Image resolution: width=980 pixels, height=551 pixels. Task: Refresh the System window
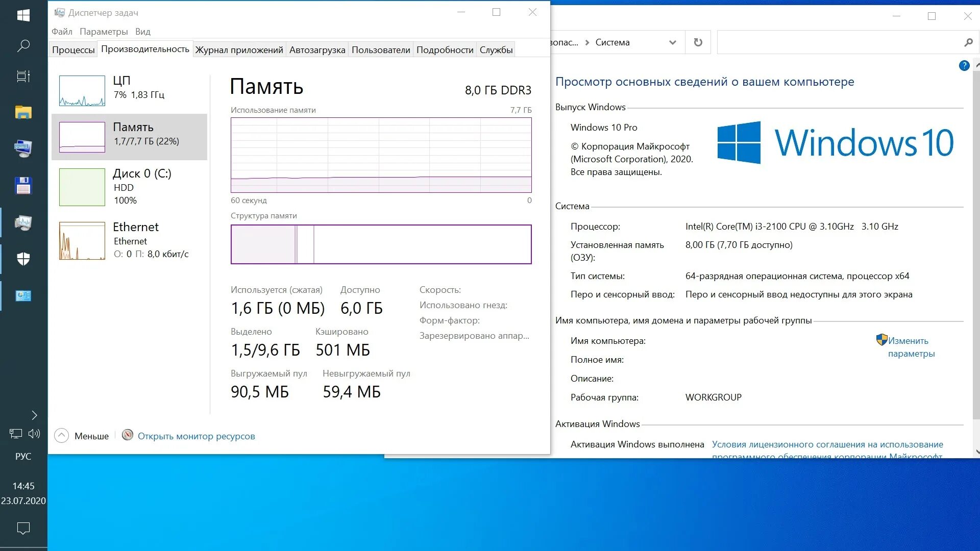tap(698, 42)
